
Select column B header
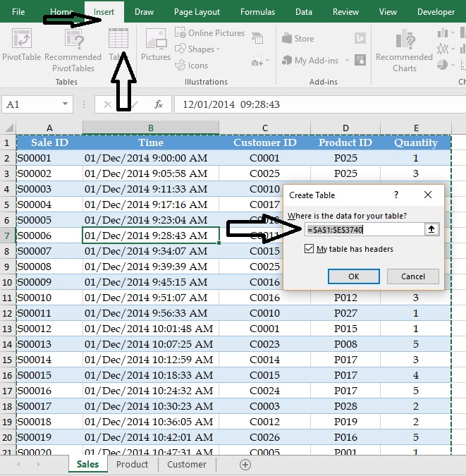coord(151,128)
